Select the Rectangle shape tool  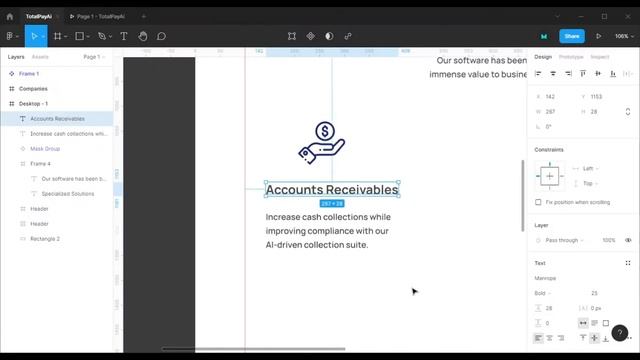coord(80,36)
